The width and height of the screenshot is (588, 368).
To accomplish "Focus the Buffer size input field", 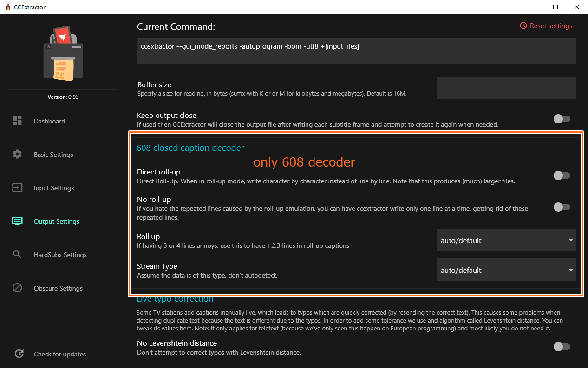I will click(x=506, y=88).
